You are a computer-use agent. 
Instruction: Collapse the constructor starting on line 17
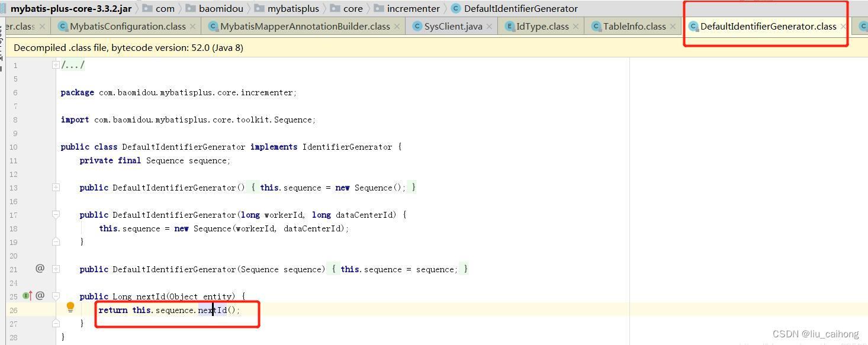pos(56,215)
